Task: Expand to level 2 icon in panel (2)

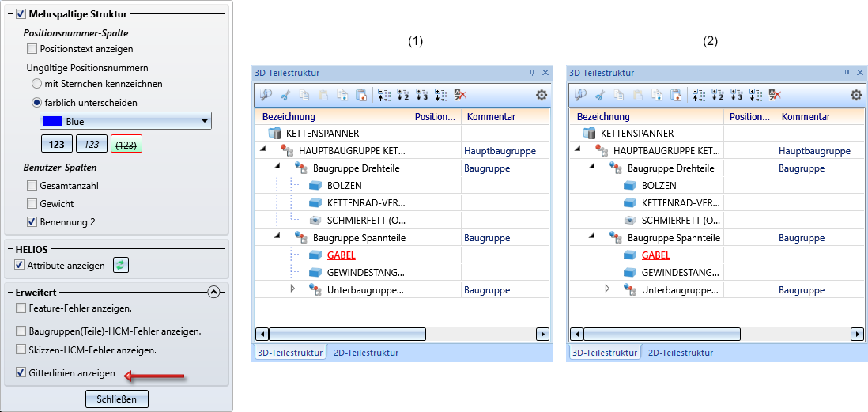Action: tap(718, 95)
